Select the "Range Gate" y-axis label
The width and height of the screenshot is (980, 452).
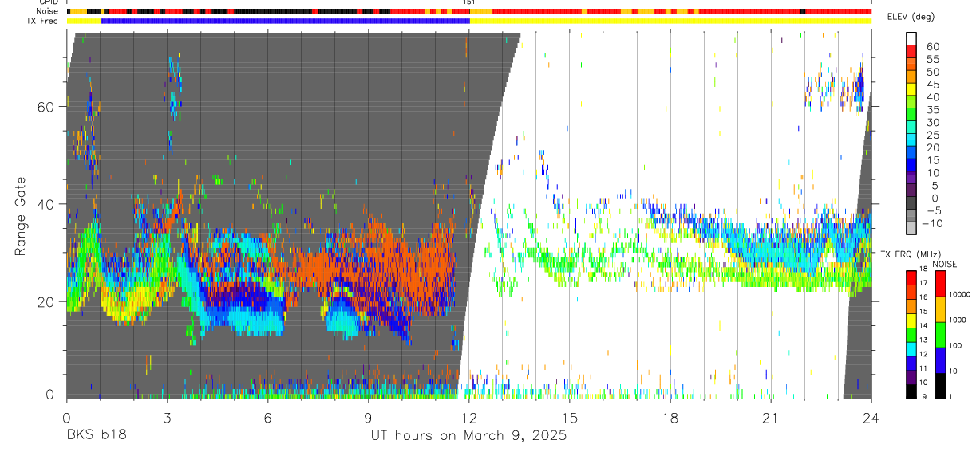click(x=19, y=217)
